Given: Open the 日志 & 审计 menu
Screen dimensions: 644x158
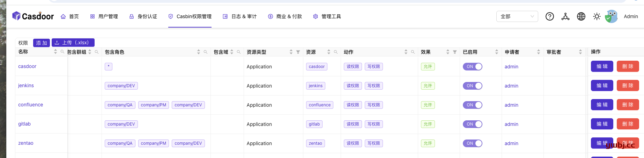Looking at the screenshot, I should 240,16.
